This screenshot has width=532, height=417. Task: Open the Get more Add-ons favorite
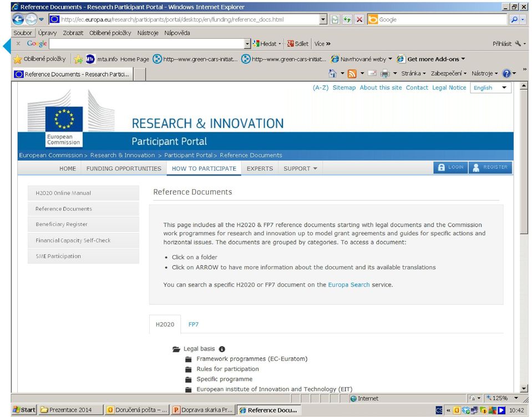pyautogui.click(x=431, y=59)
